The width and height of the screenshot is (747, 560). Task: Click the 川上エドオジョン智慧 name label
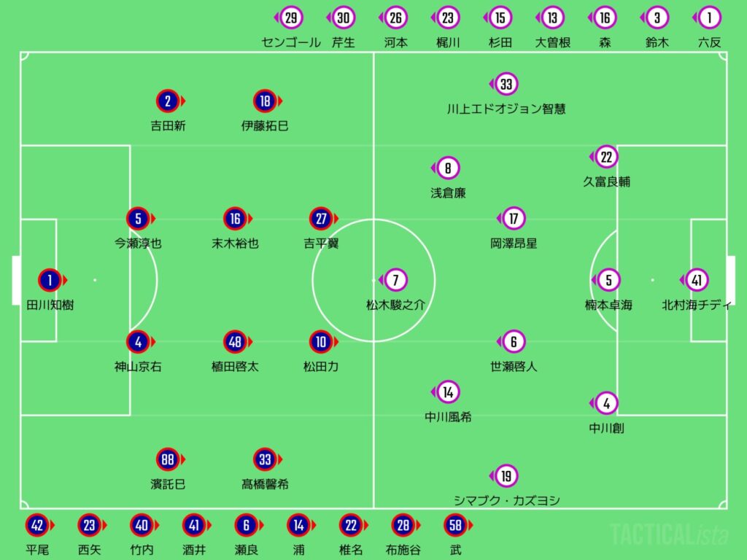tap(506, 109)
